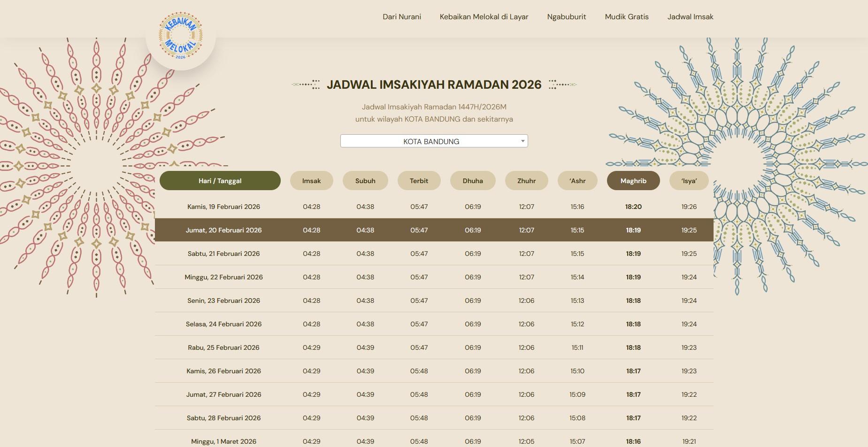Click Ashr time 15:16 for 19 Februari

pos(577,207)
